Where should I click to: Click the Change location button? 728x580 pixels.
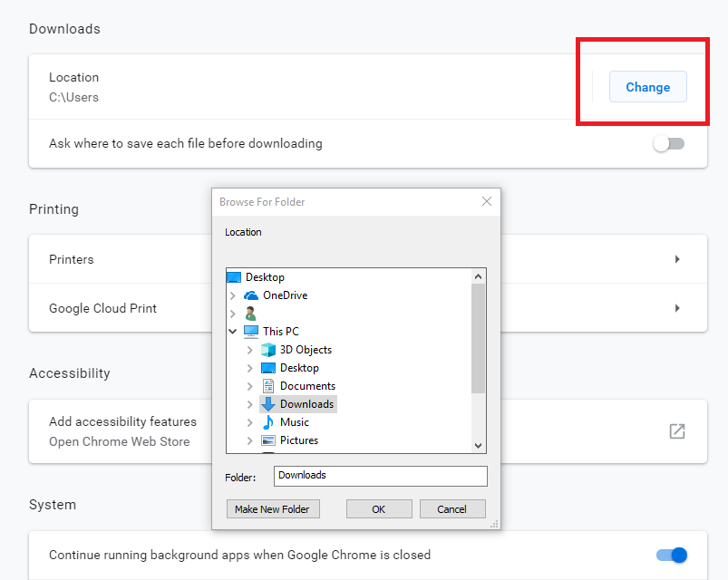click(647, 87)
